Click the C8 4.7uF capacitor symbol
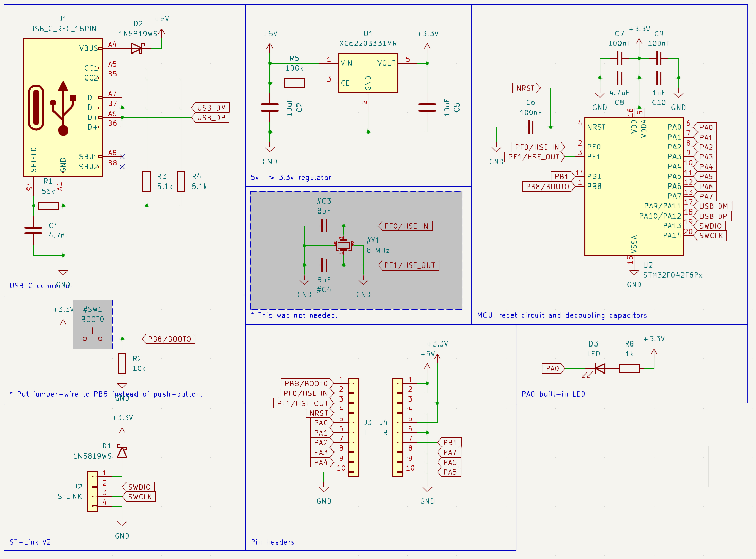This screenshot has height=559, width=756. [619, 78]
